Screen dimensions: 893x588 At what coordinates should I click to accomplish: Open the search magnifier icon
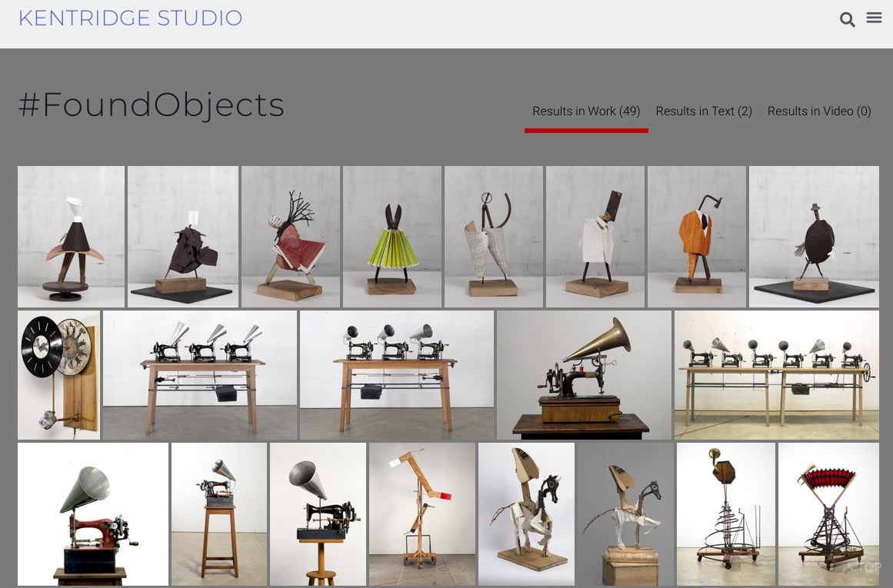[847, 19]
